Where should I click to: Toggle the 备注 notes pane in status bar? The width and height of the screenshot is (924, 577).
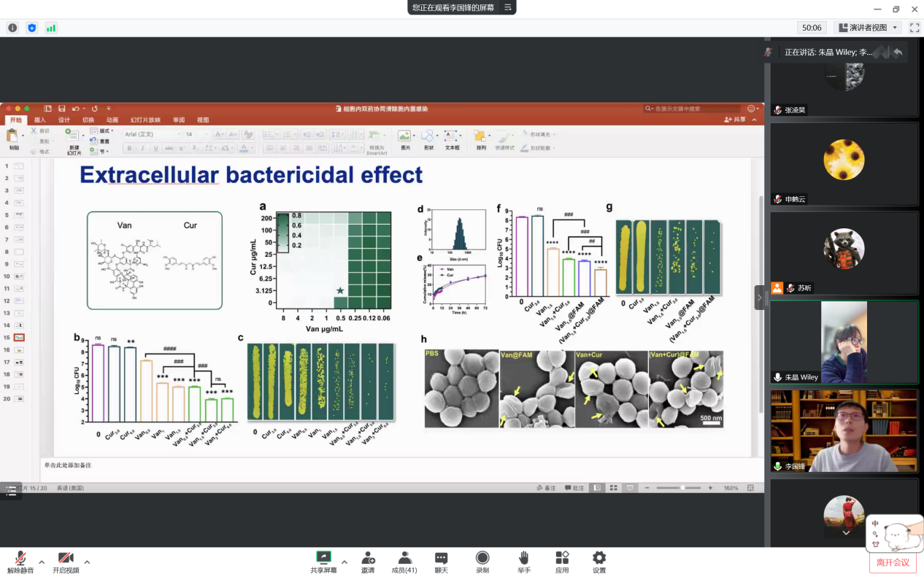pos(546,487)
